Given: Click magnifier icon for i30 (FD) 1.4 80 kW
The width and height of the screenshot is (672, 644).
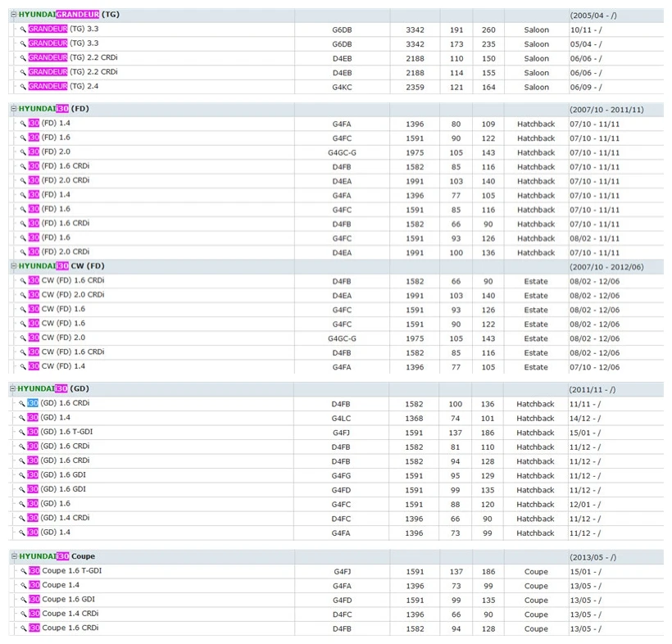Looking at the screenshot, I should 23,124.
